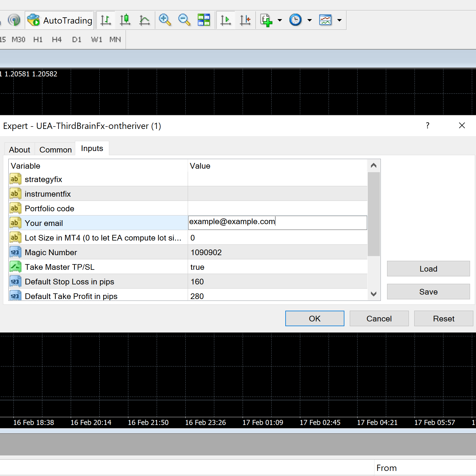This screenshot has height=476, width=476.
Task: Click the Cancel button
Action: pyautogui.click(x=379, y=318)
